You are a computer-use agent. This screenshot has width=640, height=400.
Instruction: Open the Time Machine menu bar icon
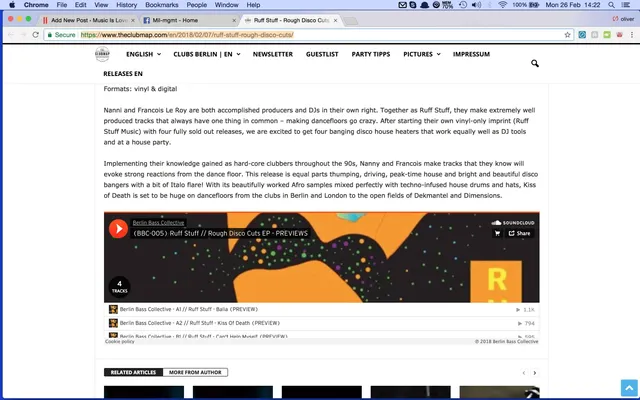[463, 5]
